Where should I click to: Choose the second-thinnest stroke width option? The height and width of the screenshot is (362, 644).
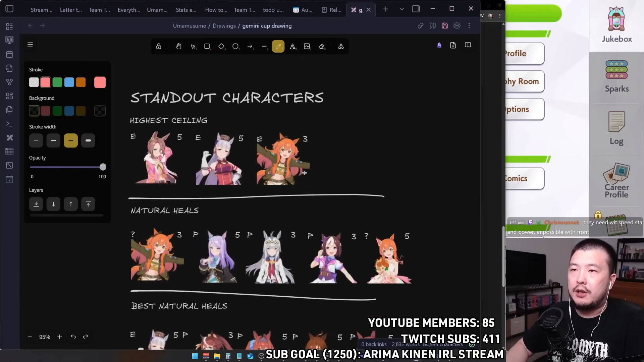pyautogui.click(x=53, y=140)
